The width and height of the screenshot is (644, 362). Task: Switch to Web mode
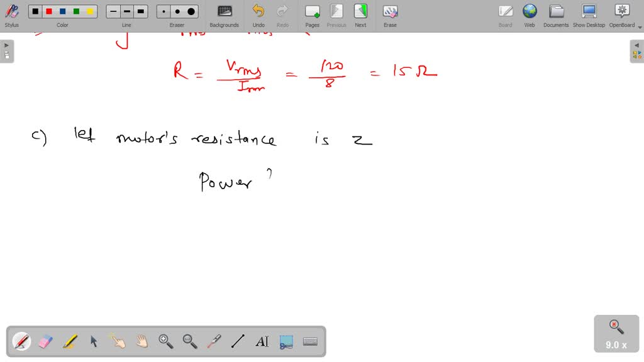pos(530,15)
